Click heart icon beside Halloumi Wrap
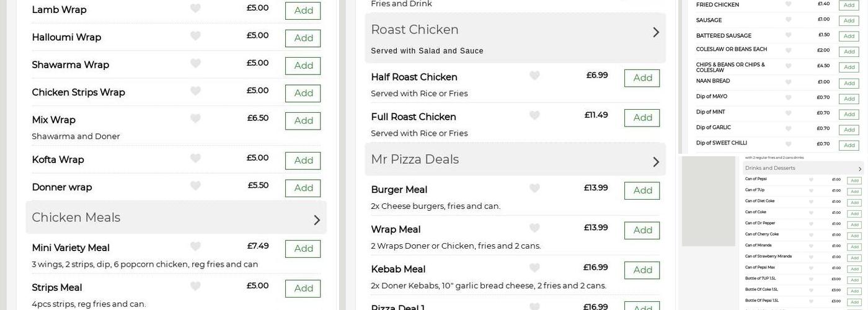The height and width of the screenshot is (310, 868). 195,36
